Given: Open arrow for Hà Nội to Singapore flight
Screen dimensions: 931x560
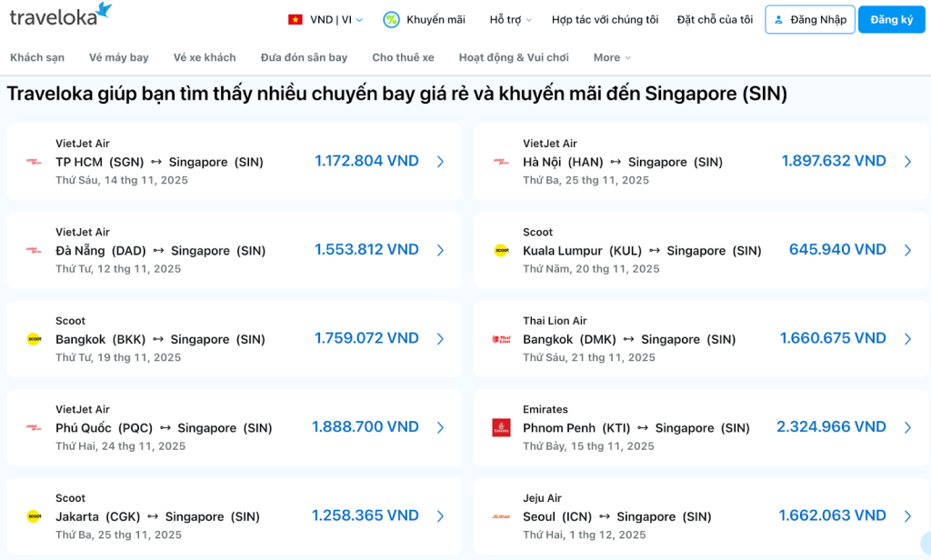Looking at the screenshot, I should pos(907,162).
